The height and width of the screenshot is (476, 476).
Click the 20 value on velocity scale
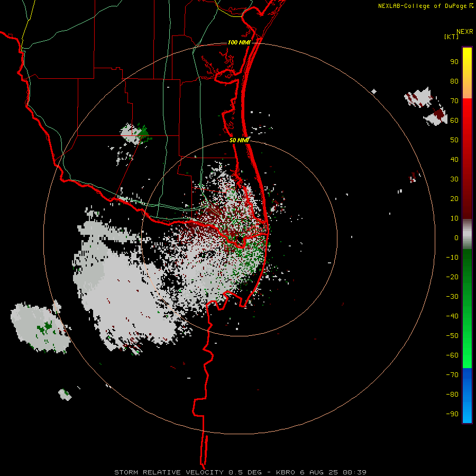coord(454,198)
